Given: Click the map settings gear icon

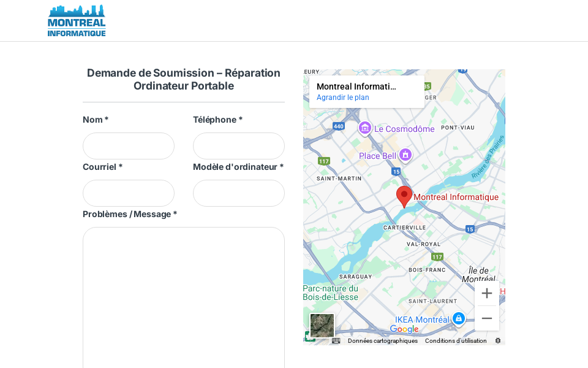Looking at the screenshot, I should tap(498, 340).
